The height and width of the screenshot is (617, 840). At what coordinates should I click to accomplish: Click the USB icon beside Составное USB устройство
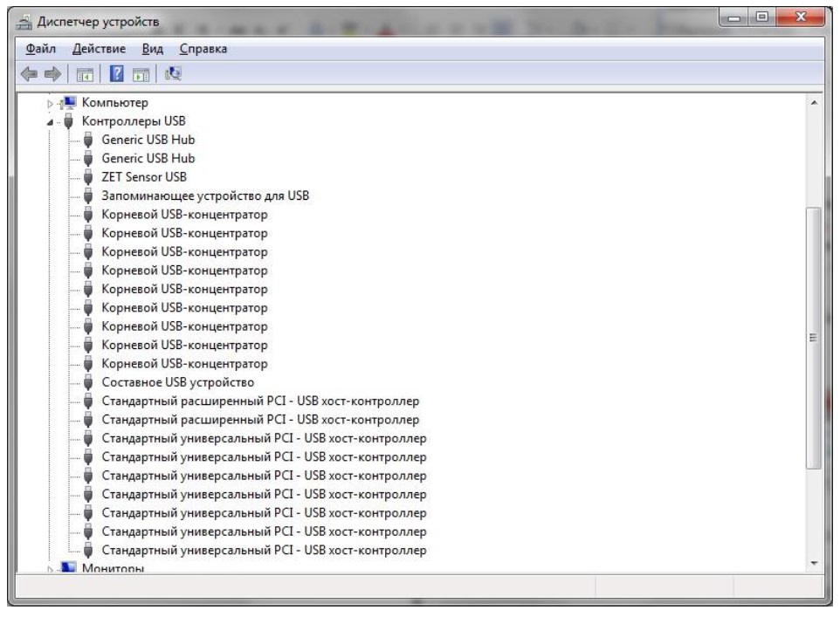[x=88, y=382]
